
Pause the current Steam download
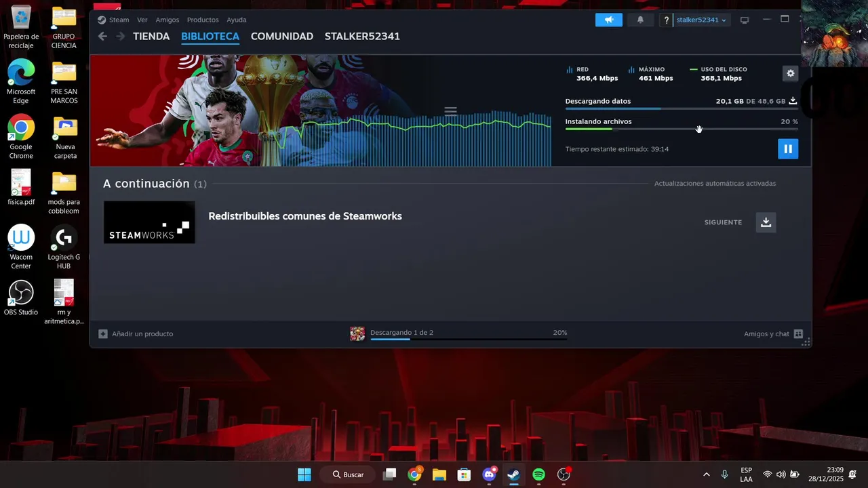[x=787, y=148]
